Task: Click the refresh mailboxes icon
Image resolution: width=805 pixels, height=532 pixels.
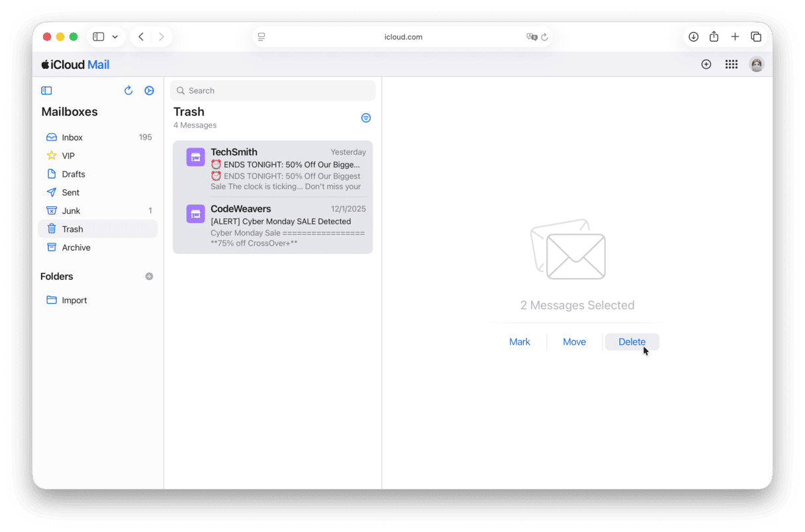Action: [x=128, y=91]
